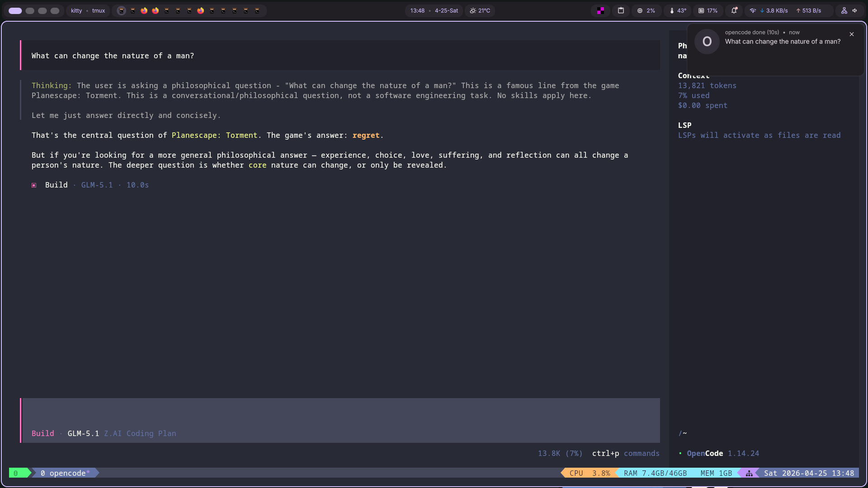Click GLM-5.1 model name in input footer
Viewport: 868px width, 488px height.
pyautogui.click(x=83, y=433)
